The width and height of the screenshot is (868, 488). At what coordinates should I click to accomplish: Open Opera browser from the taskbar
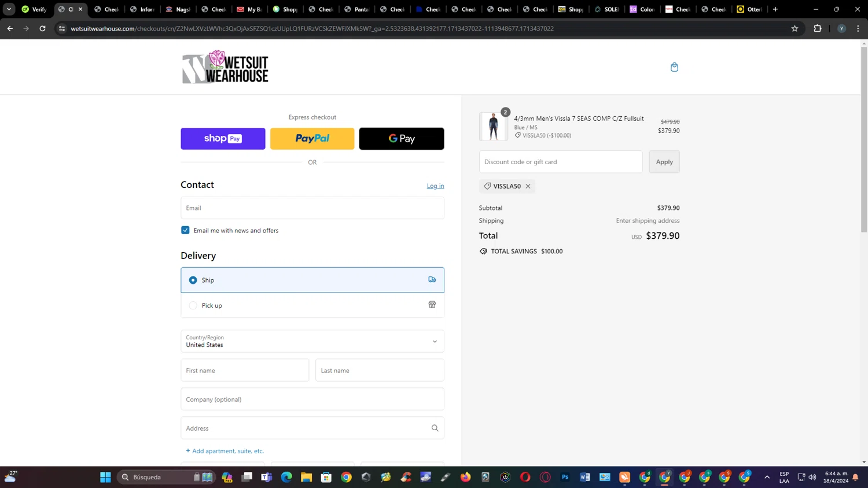point(525,477)
